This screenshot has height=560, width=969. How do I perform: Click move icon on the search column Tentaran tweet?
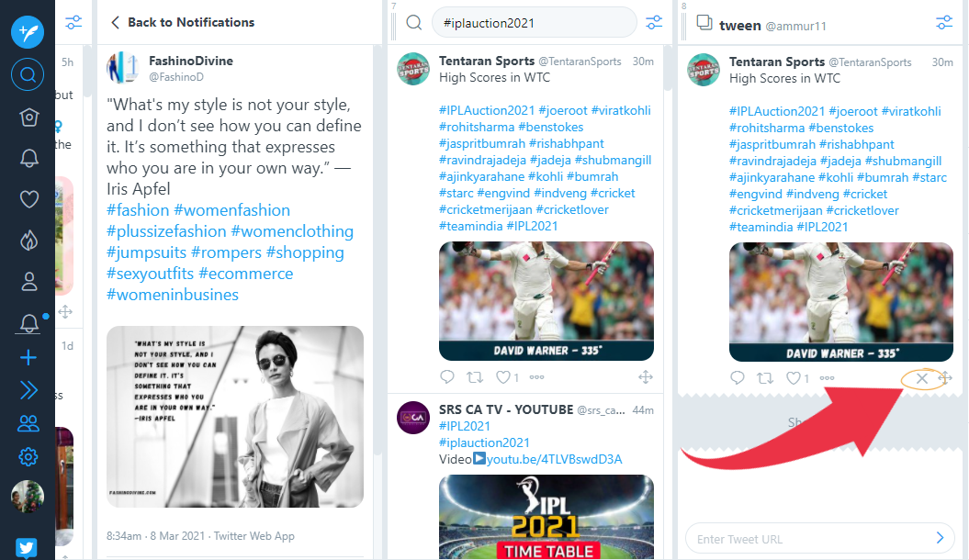646,376
